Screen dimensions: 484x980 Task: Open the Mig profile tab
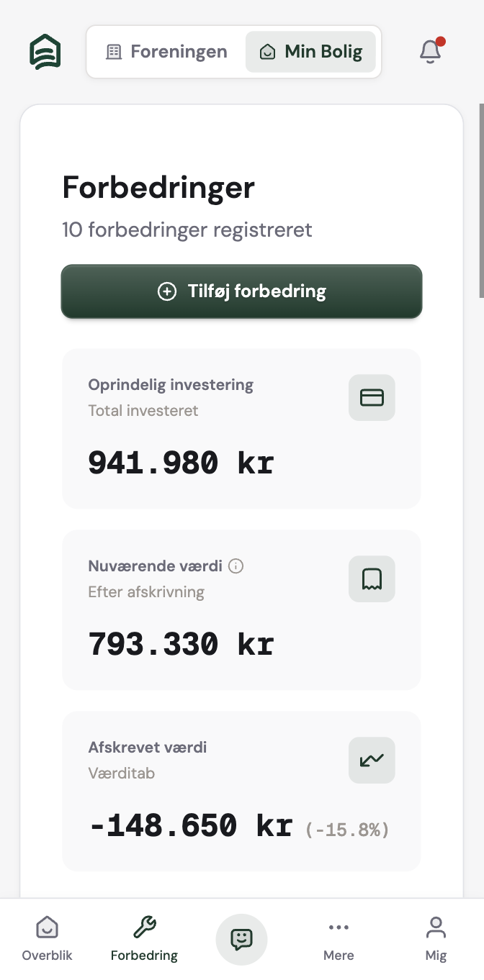[x=436, y=939]
